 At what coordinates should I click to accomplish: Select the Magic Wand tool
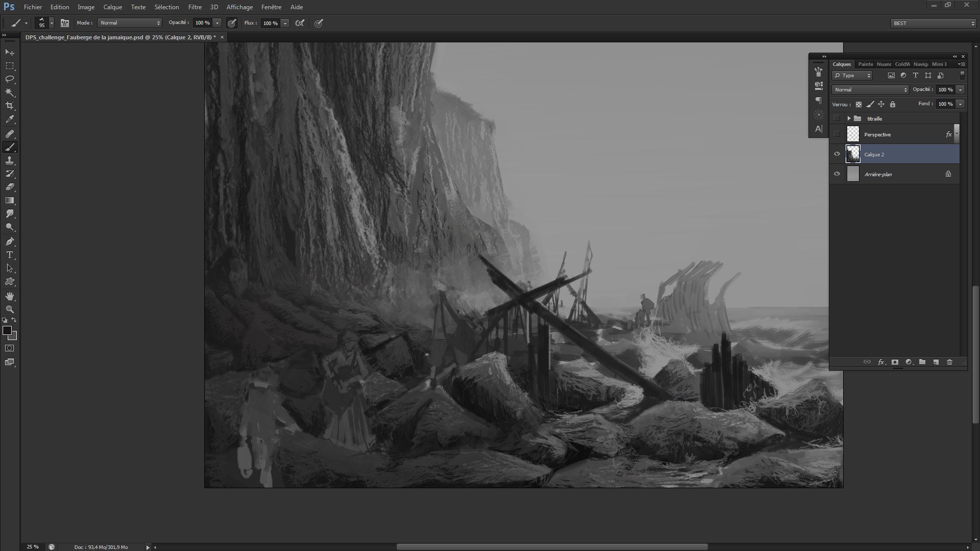pyautogui.click(x=10, y=92)
